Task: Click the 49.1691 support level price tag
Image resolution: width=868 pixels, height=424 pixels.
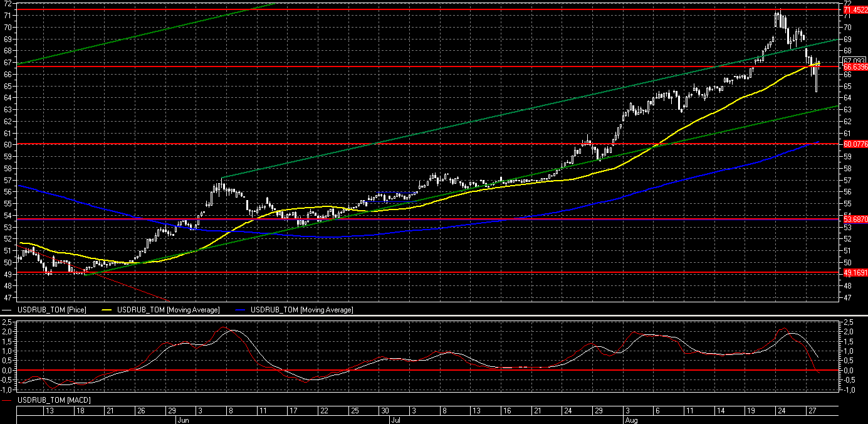Action: 855,273
